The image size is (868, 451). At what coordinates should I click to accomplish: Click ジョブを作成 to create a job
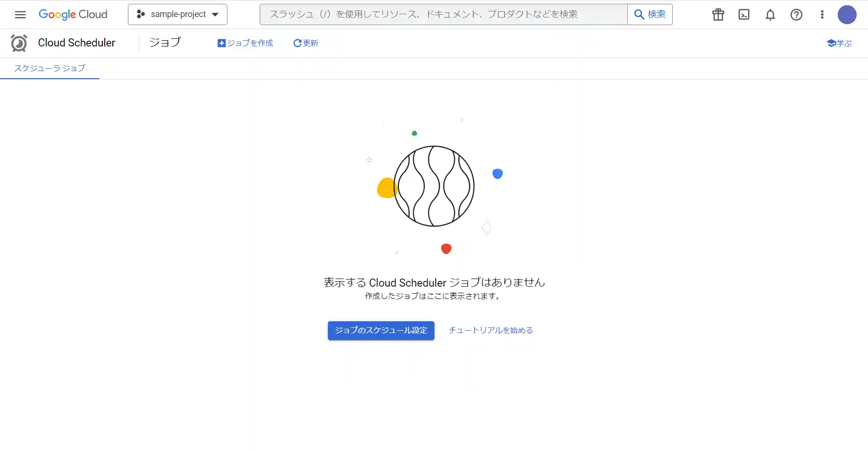click(245, 43)
